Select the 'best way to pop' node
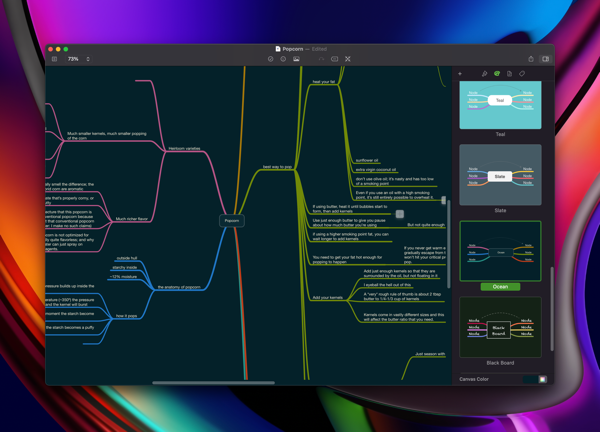 [x=277, y=167]
